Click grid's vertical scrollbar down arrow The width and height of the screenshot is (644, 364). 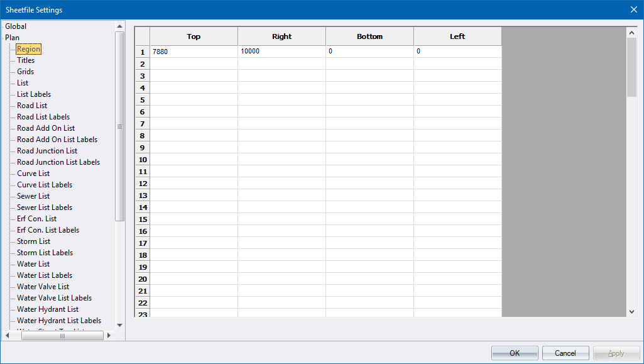coord(632,312)
